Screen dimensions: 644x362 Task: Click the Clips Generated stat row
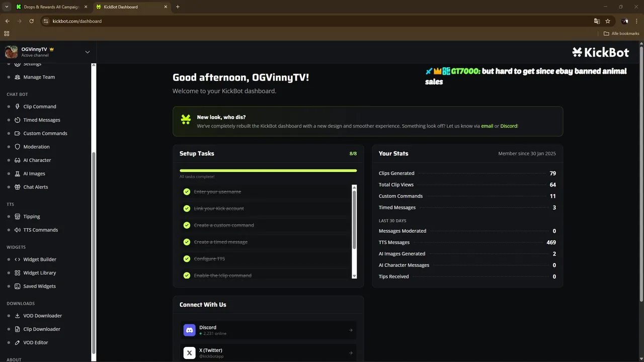pos(467,173)
